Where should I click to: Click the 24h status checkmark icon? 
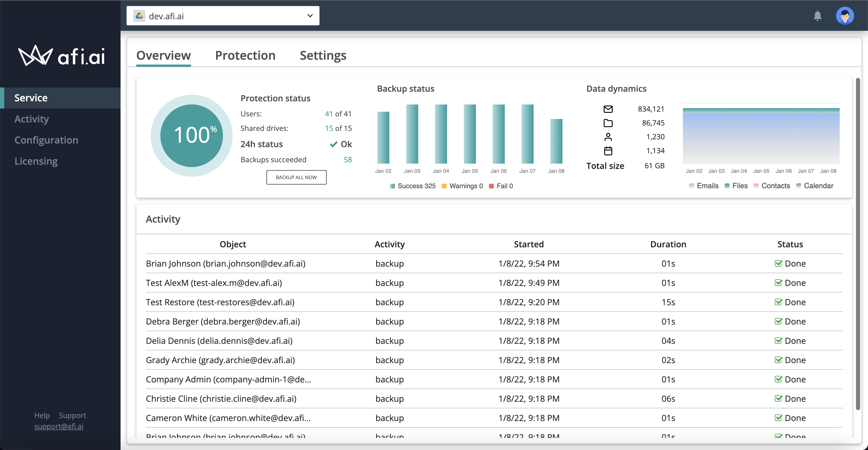(x=333, y=144)
